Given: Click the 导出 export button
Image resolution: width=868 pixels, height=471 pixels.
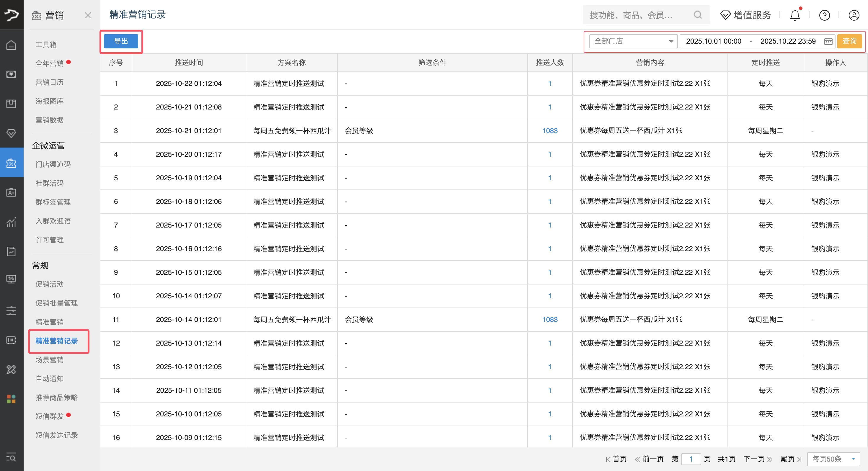Looking at the screenshot, I should pyautogui.click(x=121, y=41).
